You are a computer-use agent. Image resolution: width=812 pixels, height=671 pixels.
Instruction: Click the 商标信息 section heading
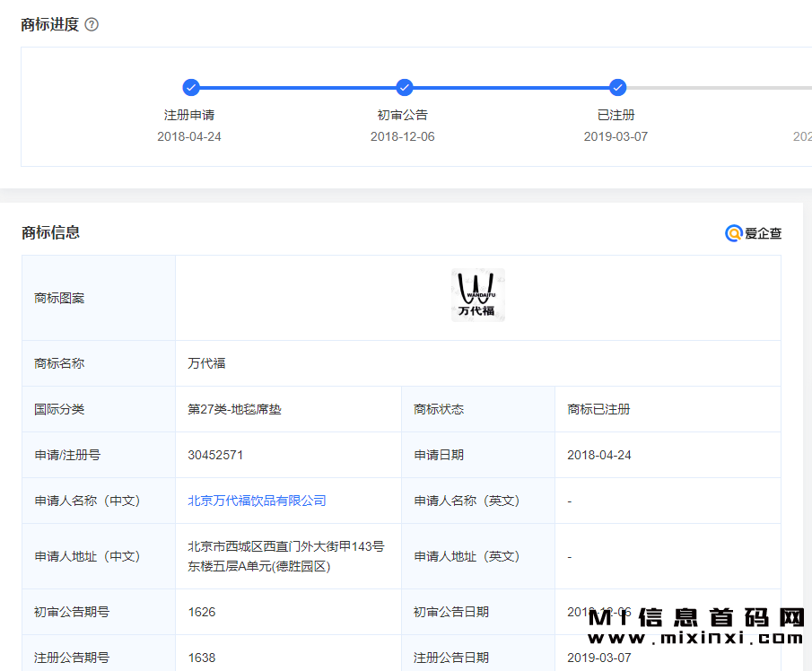click(50, 232)
